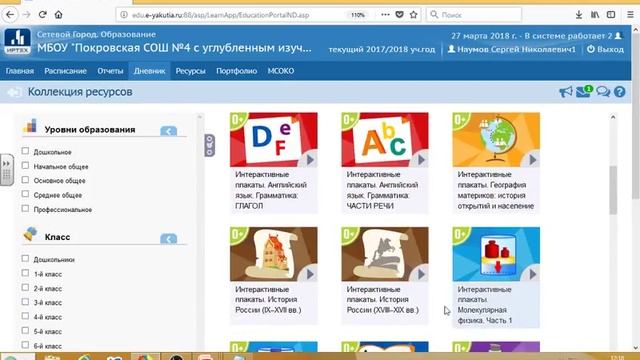Select the 5-й класс checkbox
This screenshot has height=360, width=640.
pyautogui.click(x=25, y=330)
